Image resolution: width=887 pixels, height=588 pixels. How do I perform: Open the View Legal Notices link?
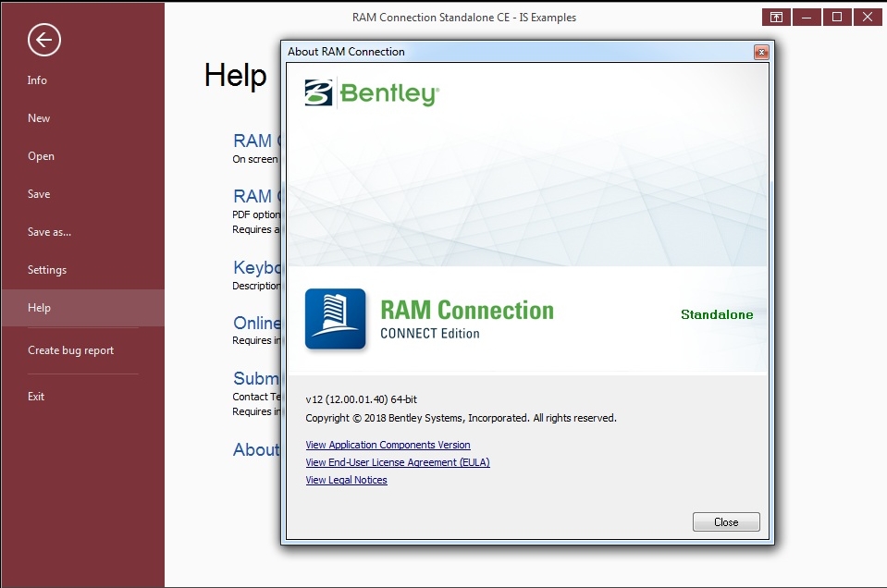[346, 480]
